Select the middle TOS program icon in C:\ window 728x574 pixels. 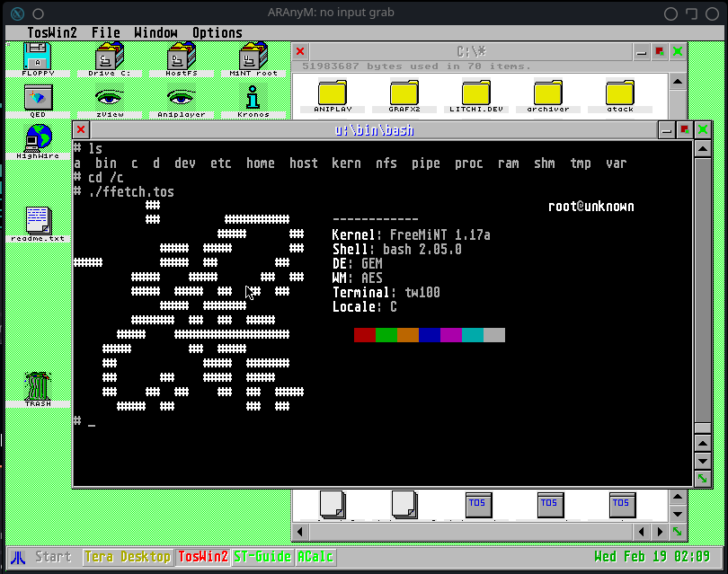click(x=551, y=505)
